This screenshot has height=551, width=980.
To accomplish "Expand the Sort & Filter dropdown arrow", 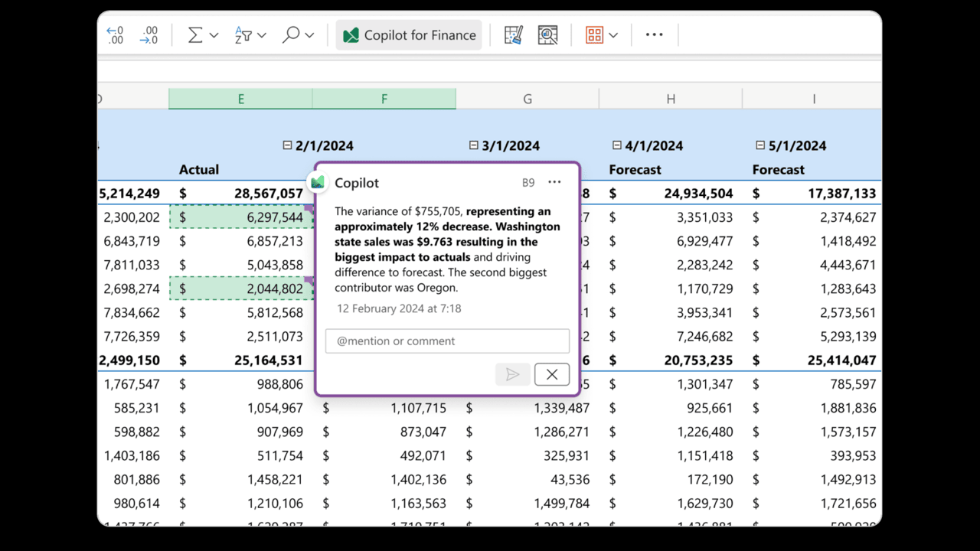I will point(262,35).
